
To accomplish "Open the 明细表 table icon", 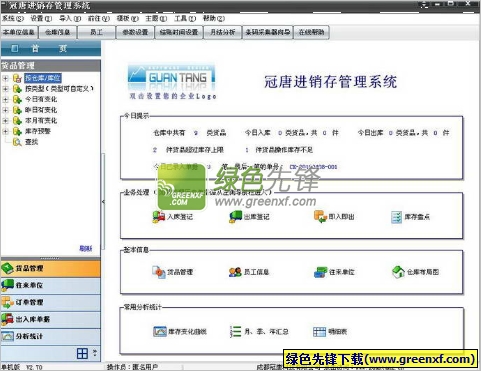I will [319, 332].
